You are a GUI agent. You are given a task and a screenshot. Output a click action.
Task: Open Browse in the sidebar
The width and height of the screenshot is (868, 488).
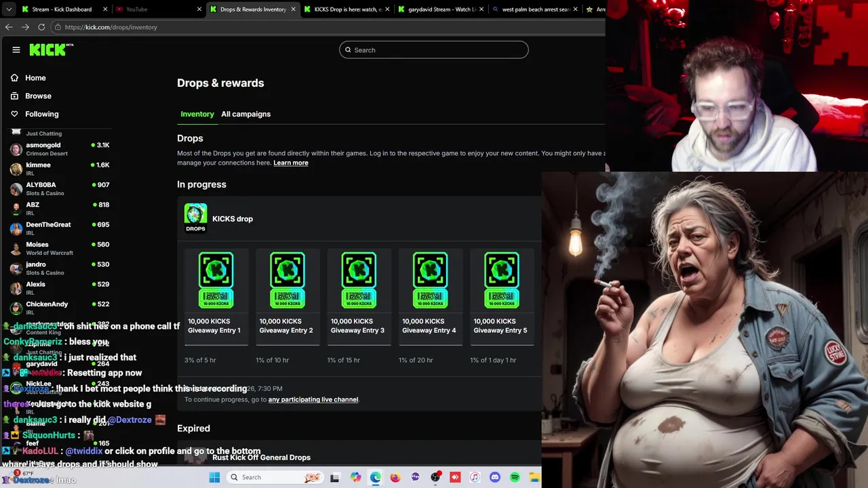point(31,96)
